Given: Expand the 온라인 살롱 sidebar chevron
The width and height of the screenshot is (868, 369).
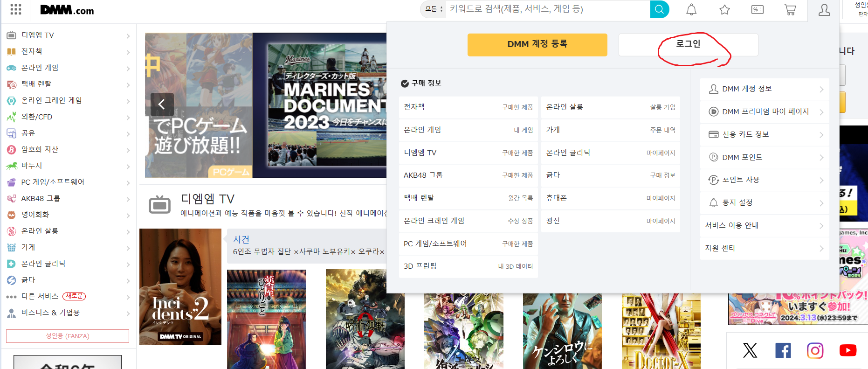Looking at the screenshot, I should (x=128, y=231).
